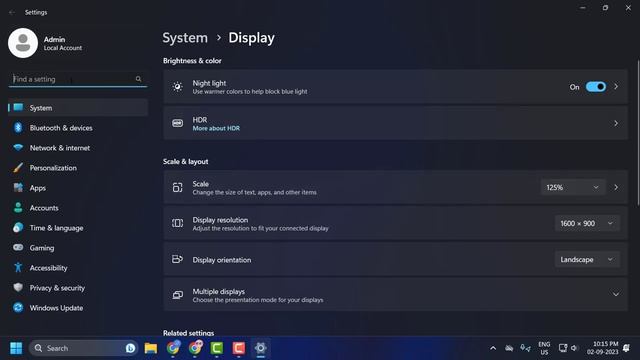
Task: Open Bing chat icon in taskbar search
Action: click(x=130, y=348)
